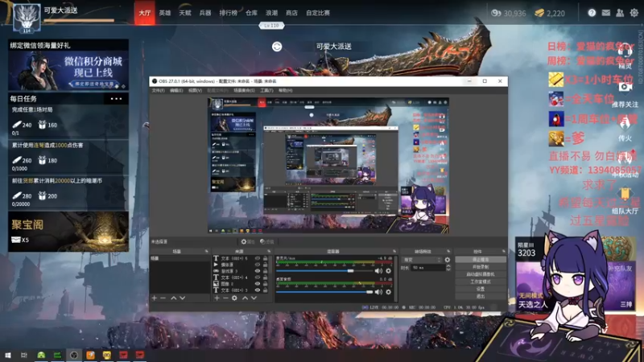Click the 设置 button in 控件 panel
Viewport: 644px width, 362px height.
click(x=481, y=289)
